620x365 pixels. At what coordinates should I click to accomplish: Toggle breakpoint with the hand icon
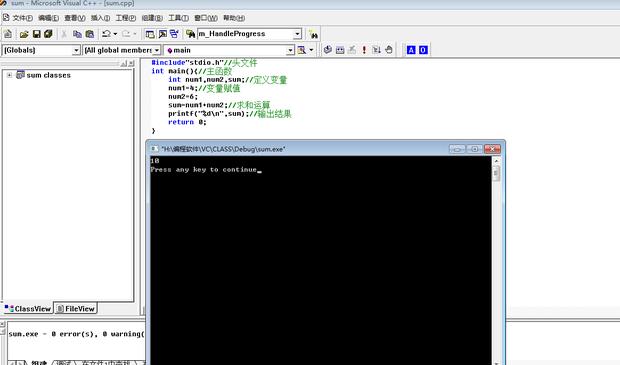click(389, 50)
